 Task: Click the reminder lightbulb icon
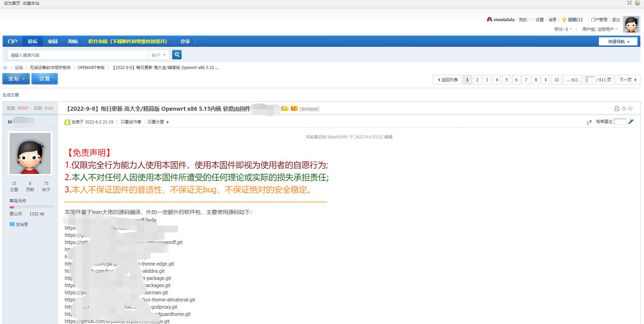click(x=564, y=20)
